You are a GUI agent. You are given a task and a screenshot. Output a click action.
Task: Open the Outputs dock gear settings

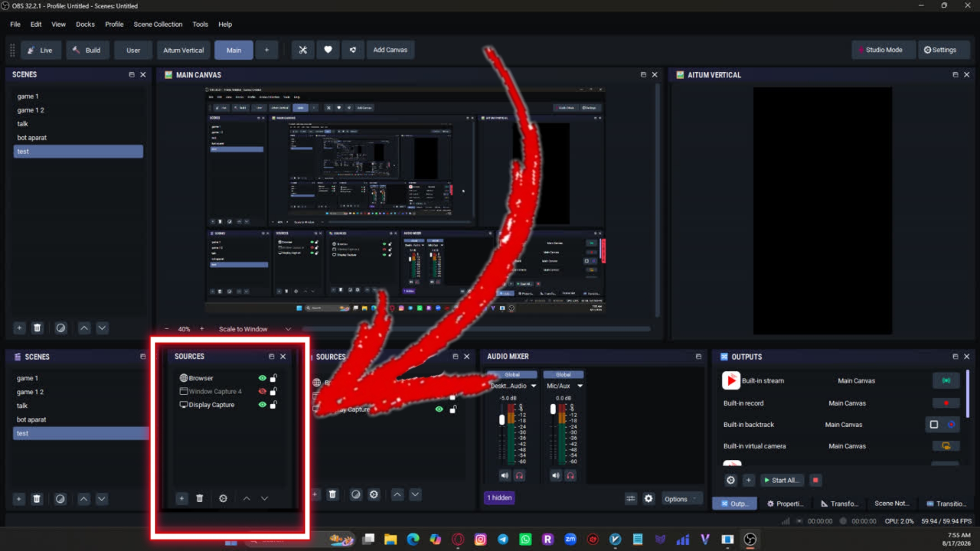coord(731,480)
